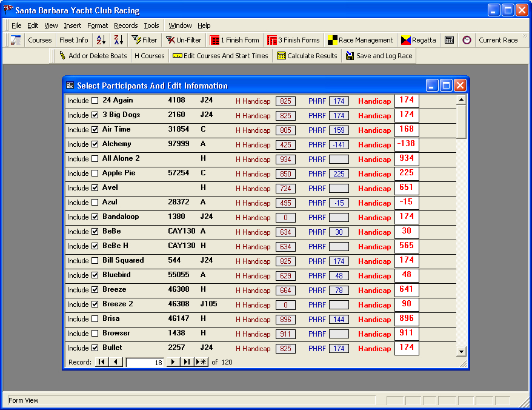Sort descending with the Z-A icon
The image size is (532, 410).
(x=118, y=40)
